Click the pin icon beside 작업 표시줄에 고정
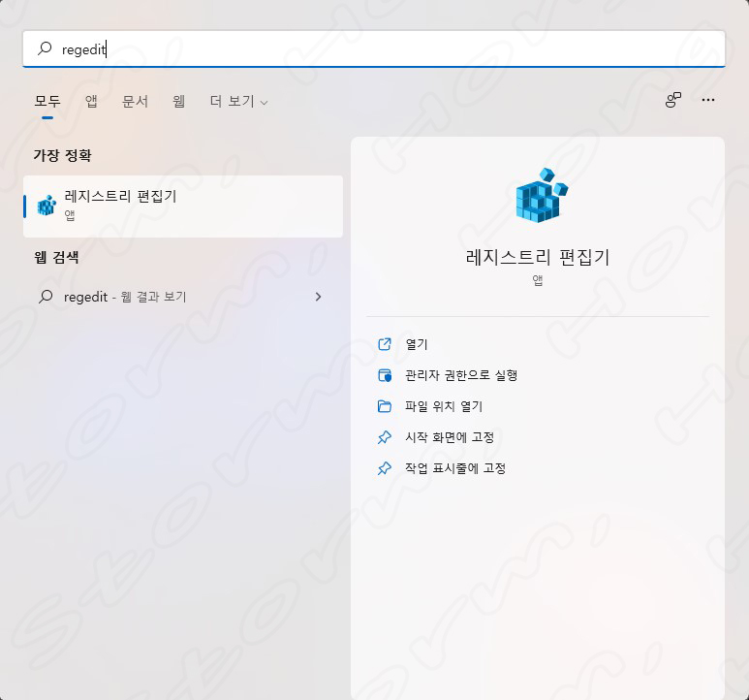Image resolution: width=749 pixels, height=700 pixels. coord(385,468)
